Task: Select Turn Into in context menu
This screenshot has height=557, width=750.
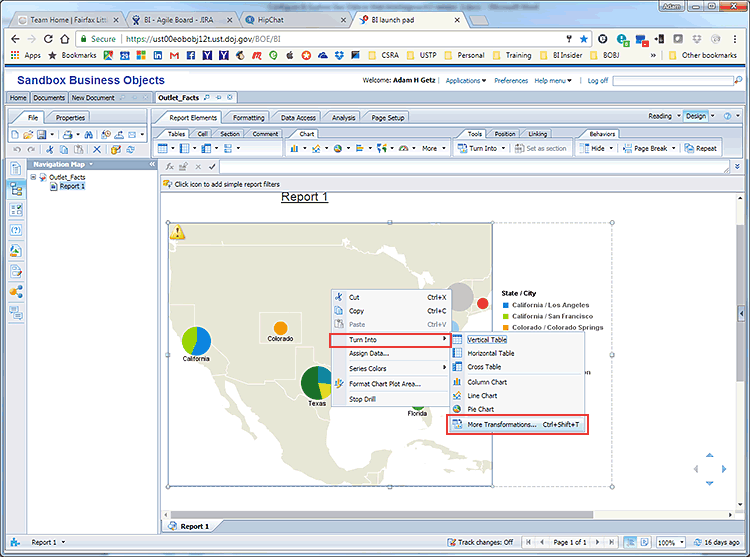Action: click(390, 340)
